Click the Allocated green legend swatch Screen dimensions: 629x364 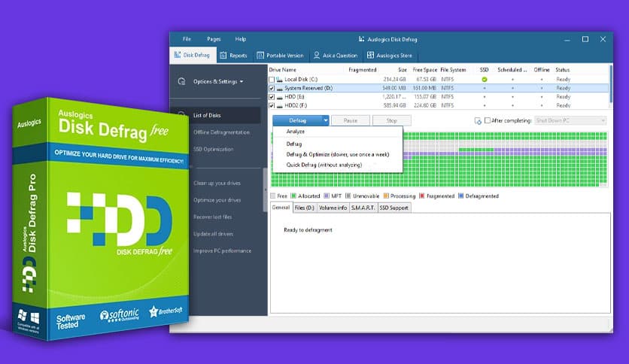pos(293,196)
